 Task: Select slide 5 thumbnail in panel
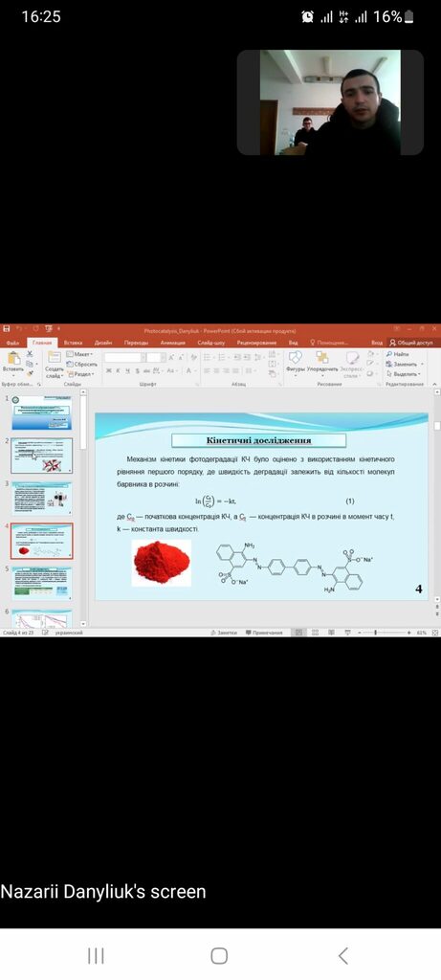tap(42, 583)
